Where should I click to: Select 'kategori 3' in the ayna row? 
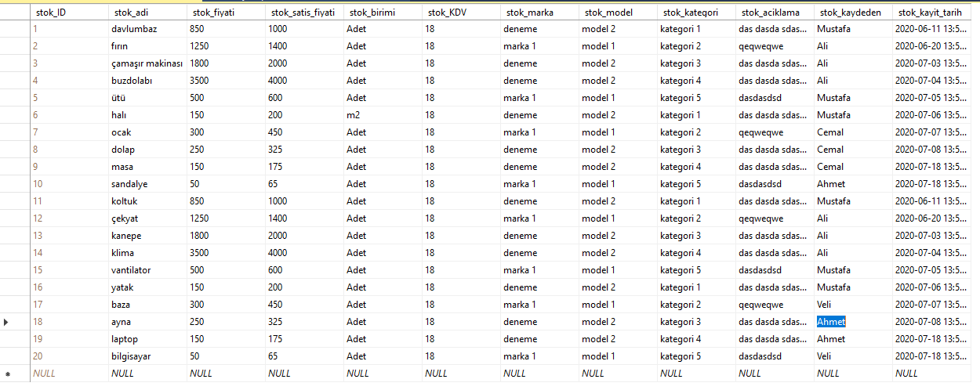pos(696,322)
